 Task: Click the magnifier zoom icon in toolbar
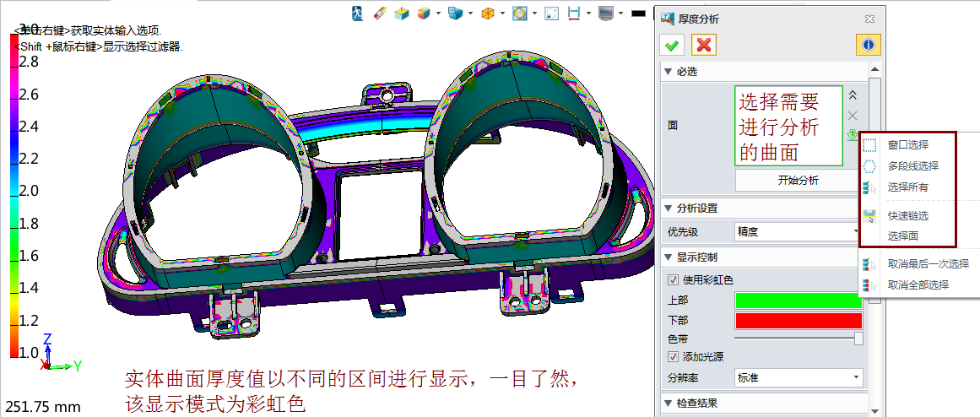pyautogui.click(x=520, y=14)
